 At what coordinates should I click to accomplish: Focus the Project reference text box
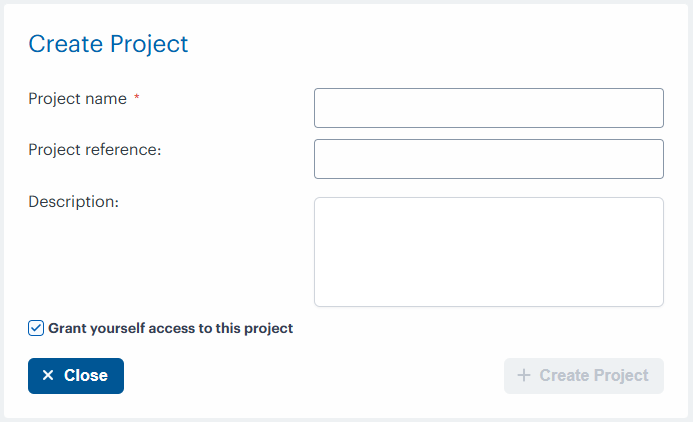pos(488,159)
